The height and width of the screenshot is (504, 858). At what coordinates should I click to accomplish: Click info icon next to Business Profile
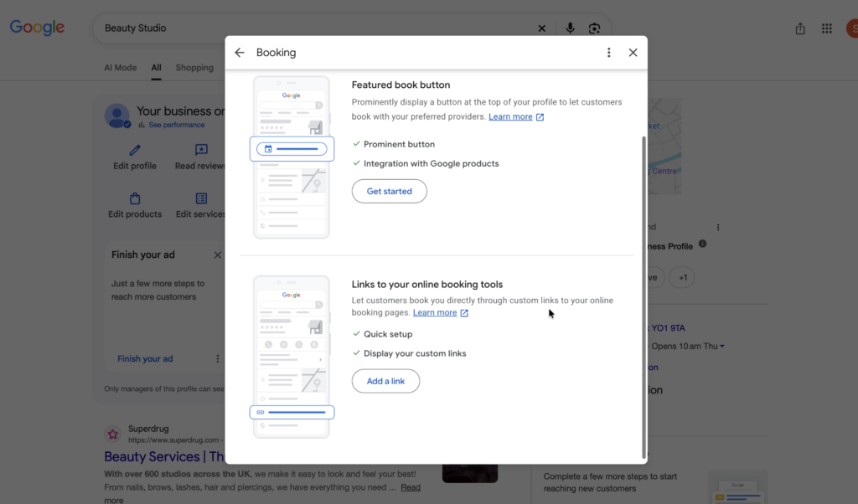point(702,244)
